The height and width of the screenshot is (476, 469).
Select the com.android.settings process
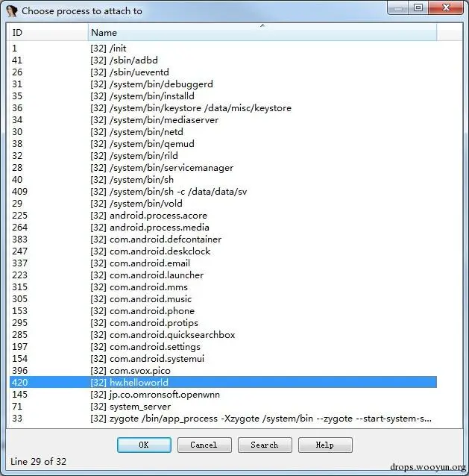[x=223, y=347]
